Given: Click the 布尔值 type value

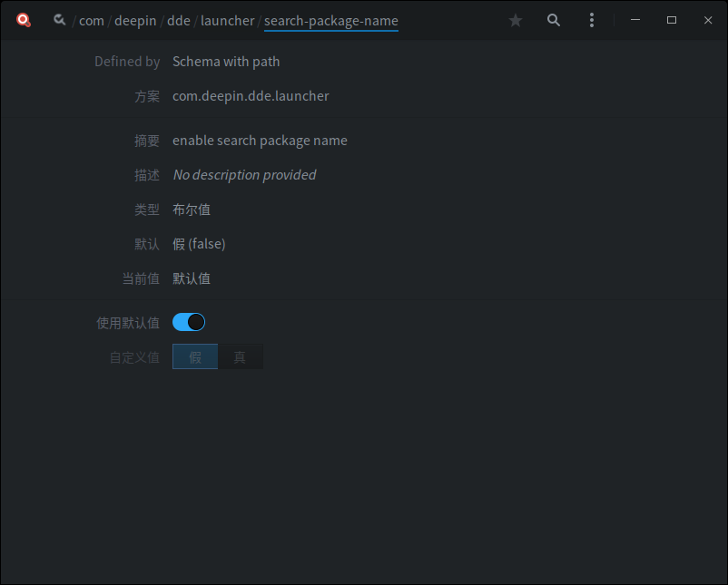Looking at the screenshot, I should (191, 209).
